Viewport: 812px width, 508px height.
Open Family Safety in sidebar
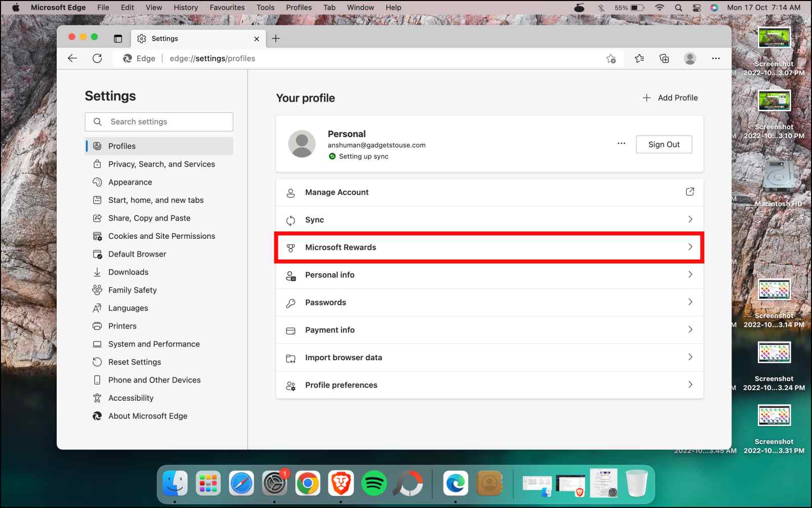(x=159, y=290)
